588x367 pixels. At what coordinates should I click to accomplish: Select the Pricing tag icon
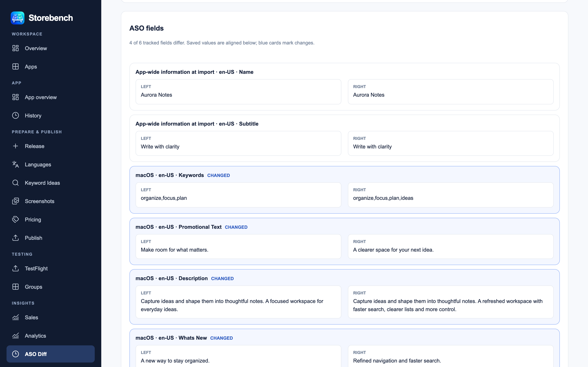16,219
